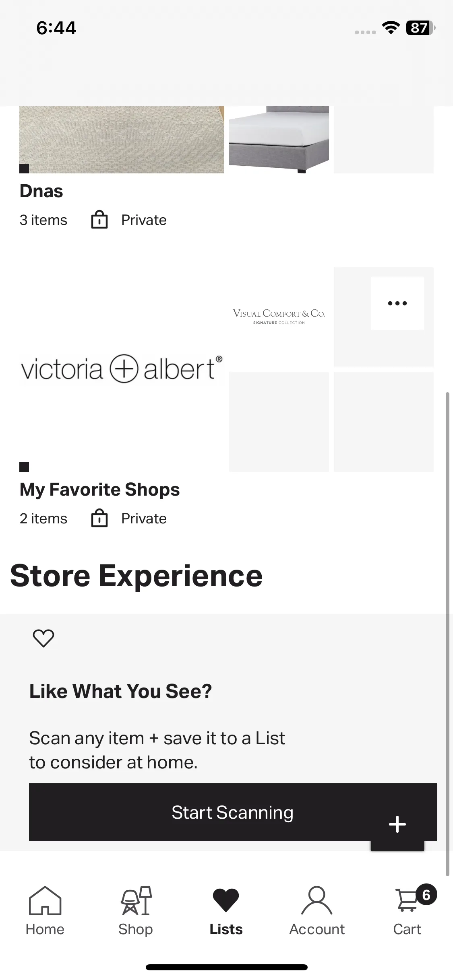Tap the Victoria + Albert logo thumbnail

(x=122, y=369)
